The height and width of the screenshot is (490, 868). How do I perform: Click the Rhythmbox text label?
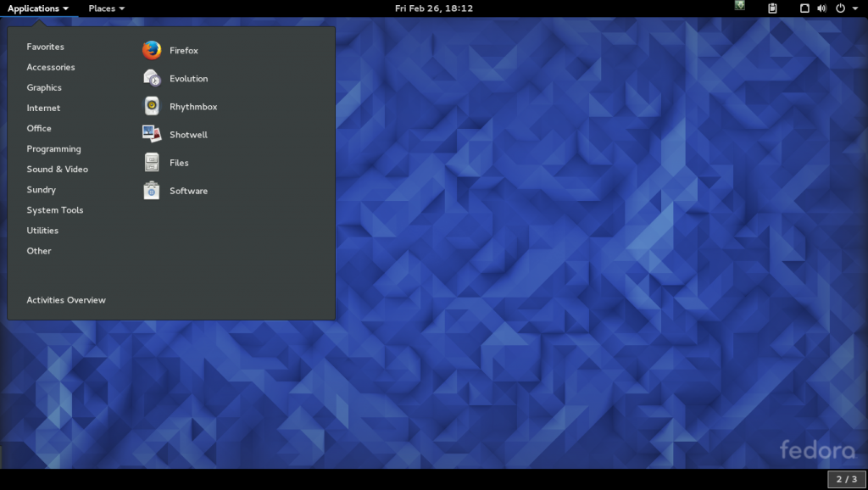click(193, 107)
